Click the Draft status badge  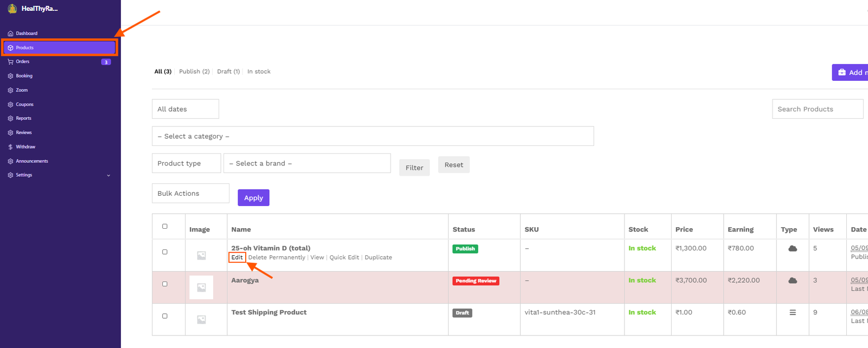point(462,313)
